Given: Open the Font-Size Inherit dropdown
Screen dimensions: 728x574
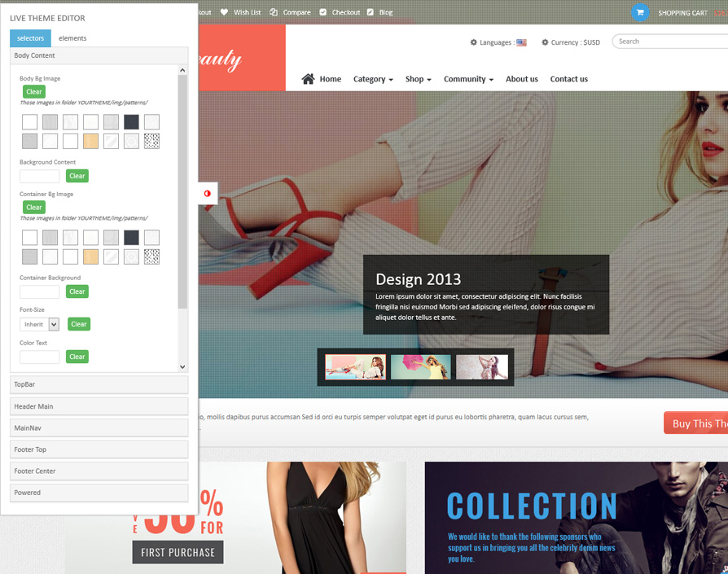Looking at the screenshot, I should coord(39,324).
